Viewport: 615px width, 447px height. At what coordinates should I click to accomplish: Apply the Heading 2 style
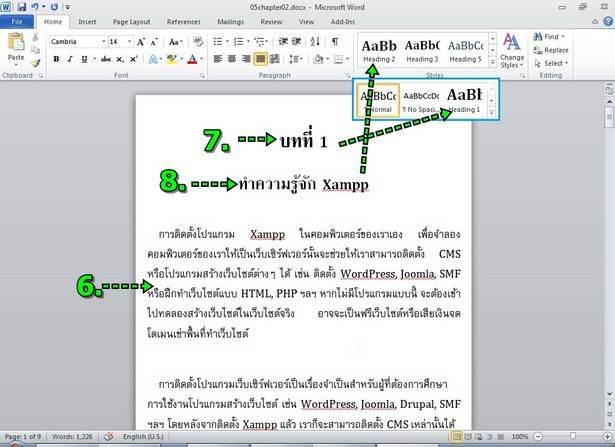379,51
